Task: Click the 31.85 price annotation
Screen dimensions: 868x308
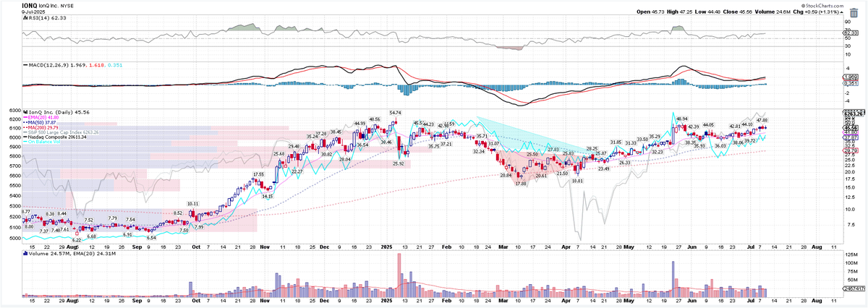Action: [616, 142]
